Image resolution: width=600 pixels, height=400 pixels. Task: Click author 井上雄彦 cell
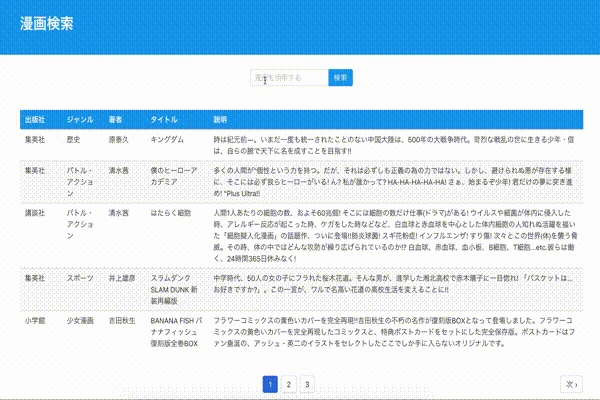[x=122, y=278]
